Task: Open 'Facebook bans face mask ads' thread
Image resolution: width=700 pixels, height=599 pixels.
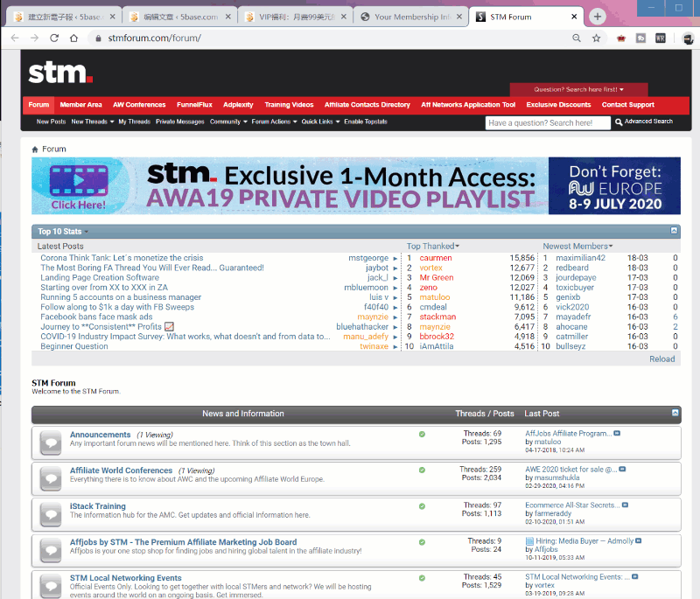Action: pos(96,317)
